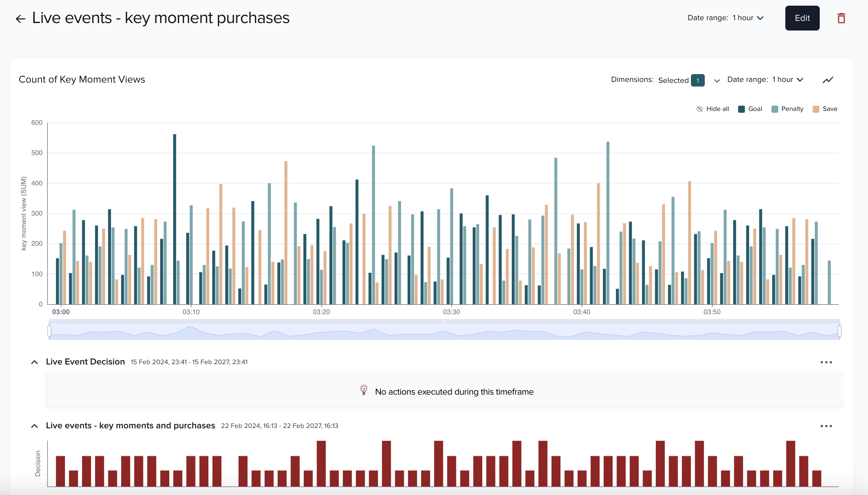Viewport: 868px width, 495px height.
Task: Click the trash icon to delete report
Action: pyautogui.click(x=841, y=18)
